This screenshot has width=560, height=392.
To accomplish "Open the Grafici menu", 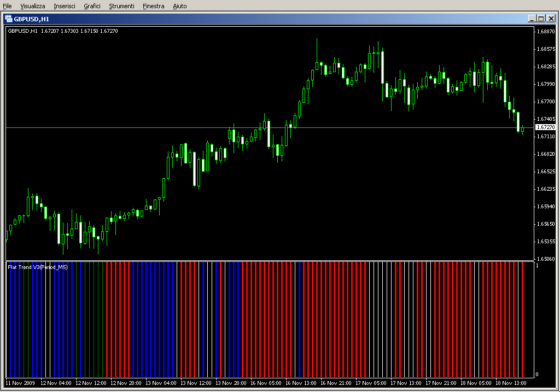I will 92,6.
